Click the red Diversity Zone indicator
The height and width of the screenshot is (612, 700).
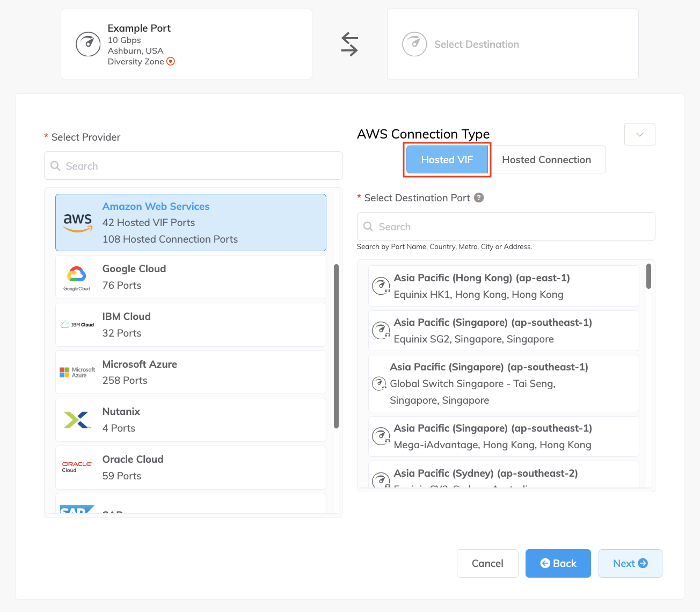pyautogui.click(x=171, y=61)
